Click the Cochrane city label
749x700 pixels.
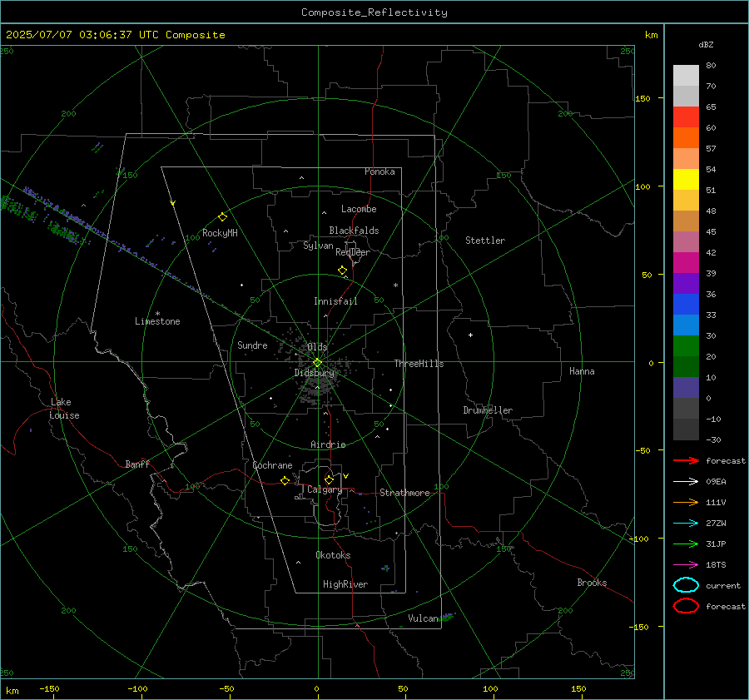click(272, 465)
